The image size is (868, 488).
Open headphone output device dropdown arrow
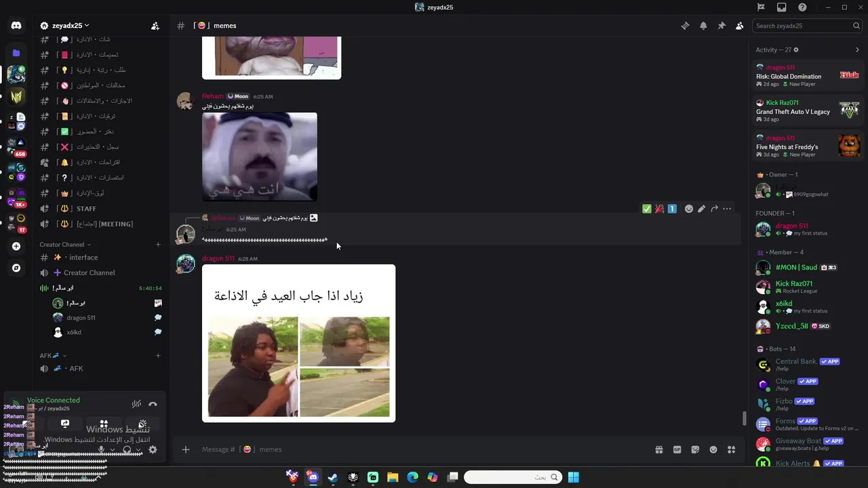coord(138,449)
